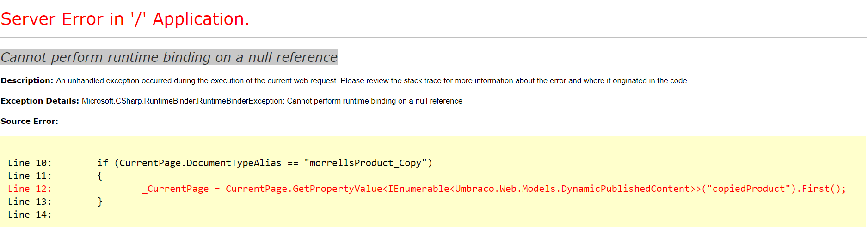Click the bold 'Source Error:' label
Screen dimensions: 868x227
30,121
